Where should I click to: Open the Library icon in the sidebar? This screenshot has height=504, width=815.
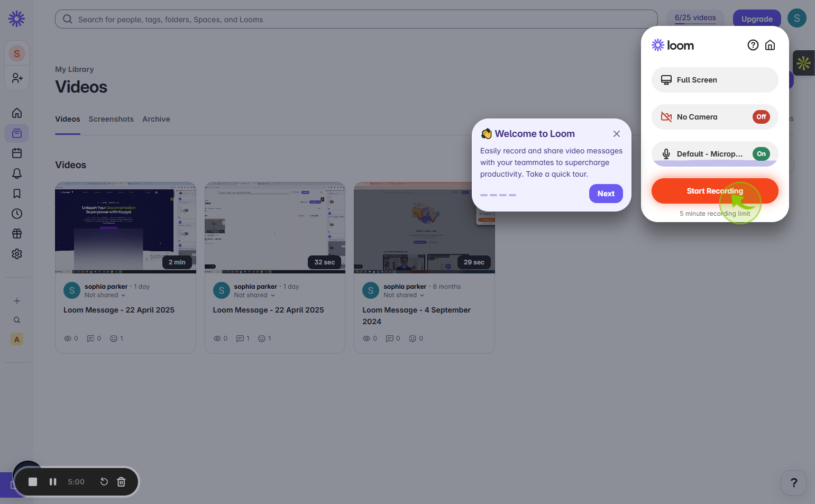tap(17, 133)
